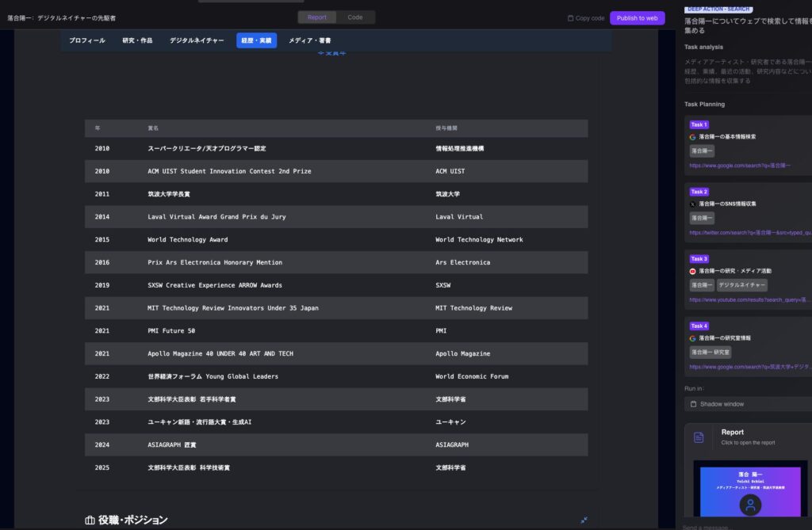Image resolution: width=812 pixels, height=530 pixels.
Task: Click the briefcase icon next to 役職・ポジション
Action: [90, 520]
